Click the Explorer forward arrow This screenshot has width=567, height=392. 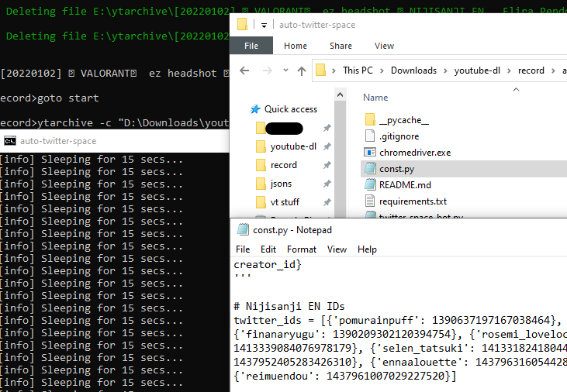(268, 70)
